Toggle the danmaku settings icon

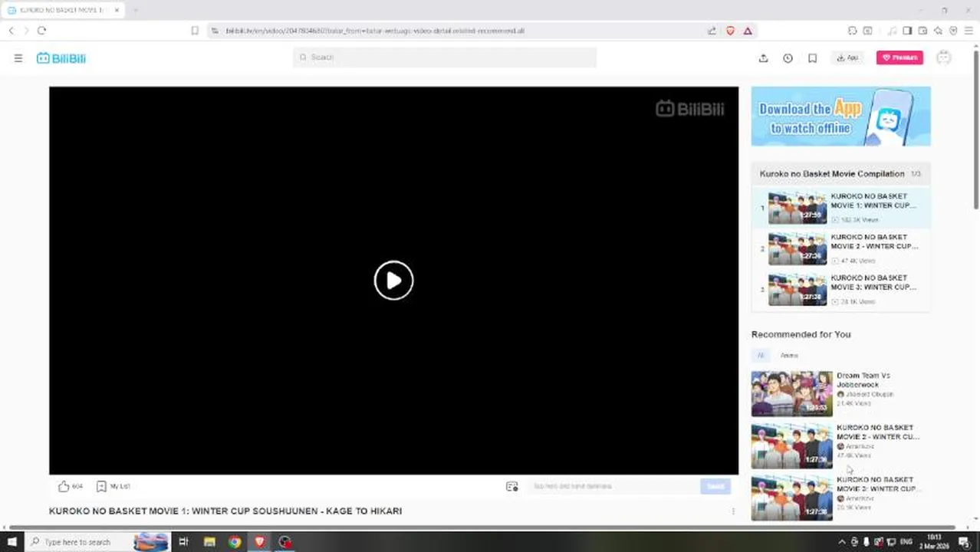pos(511,486)
